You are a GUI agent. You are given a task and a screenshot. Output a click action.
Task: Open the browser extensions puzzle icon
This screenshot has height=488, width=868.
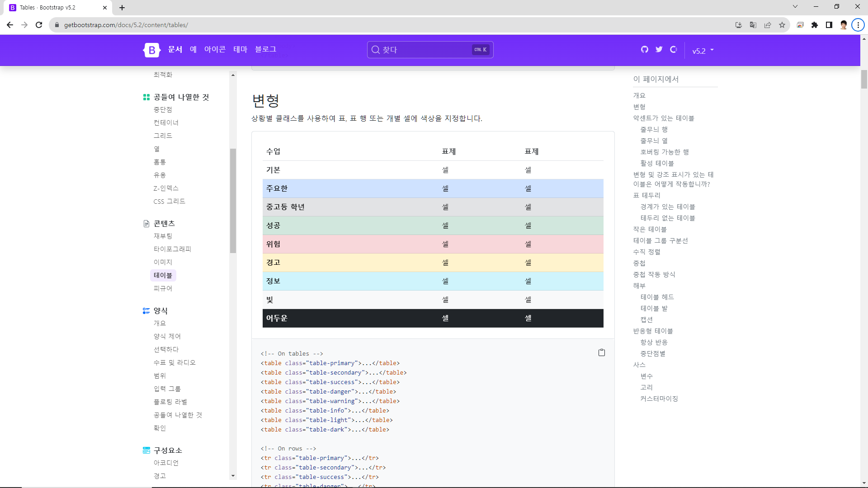tap(815, 25)
